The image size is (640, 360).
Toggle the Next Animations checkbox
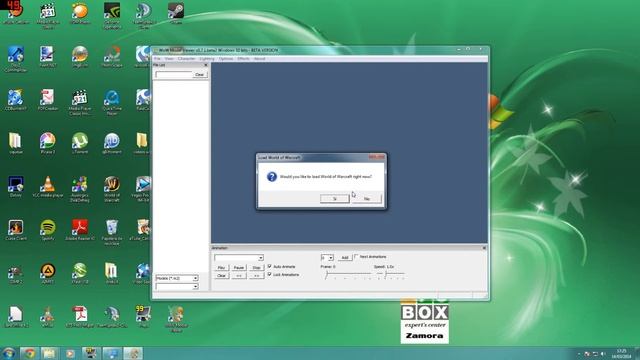[356, 256]
